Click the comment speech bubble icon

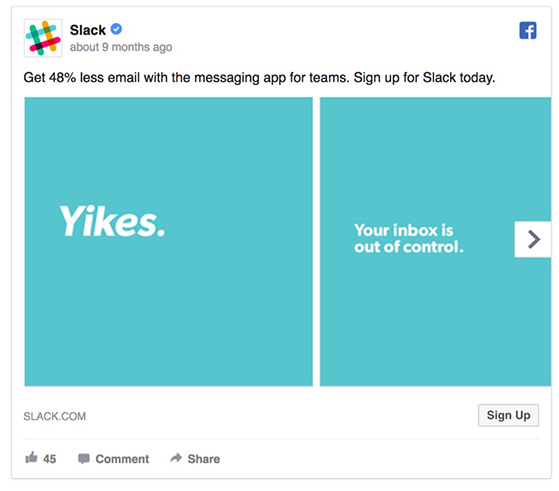84,459
